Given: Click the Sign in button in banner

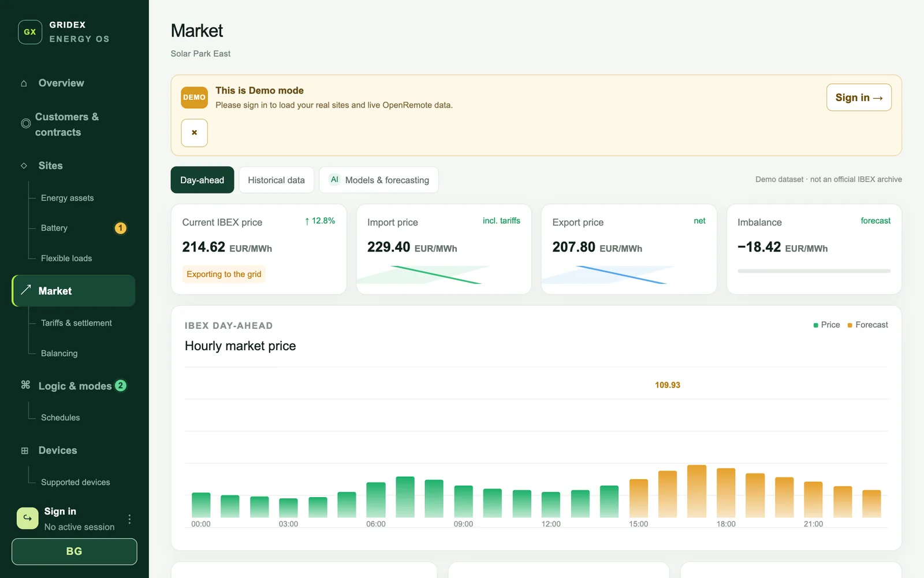Looking at the screenshot, I should [859, 98].
